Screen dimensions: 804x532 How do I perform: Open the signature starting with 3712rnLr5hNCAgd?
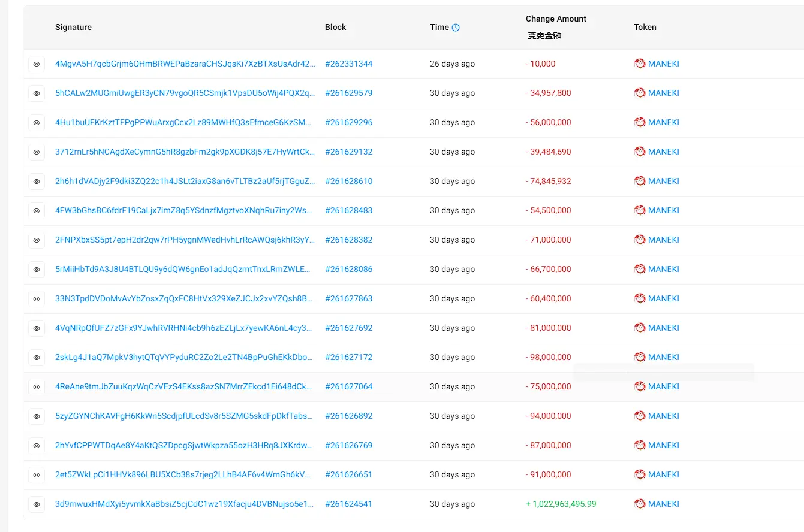point(185,152)
